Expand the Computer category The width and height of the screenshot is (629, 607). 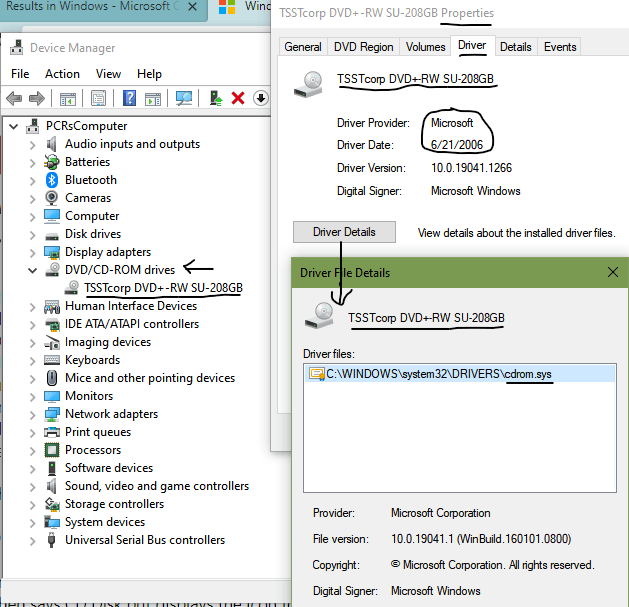click(x=32, y=217)
